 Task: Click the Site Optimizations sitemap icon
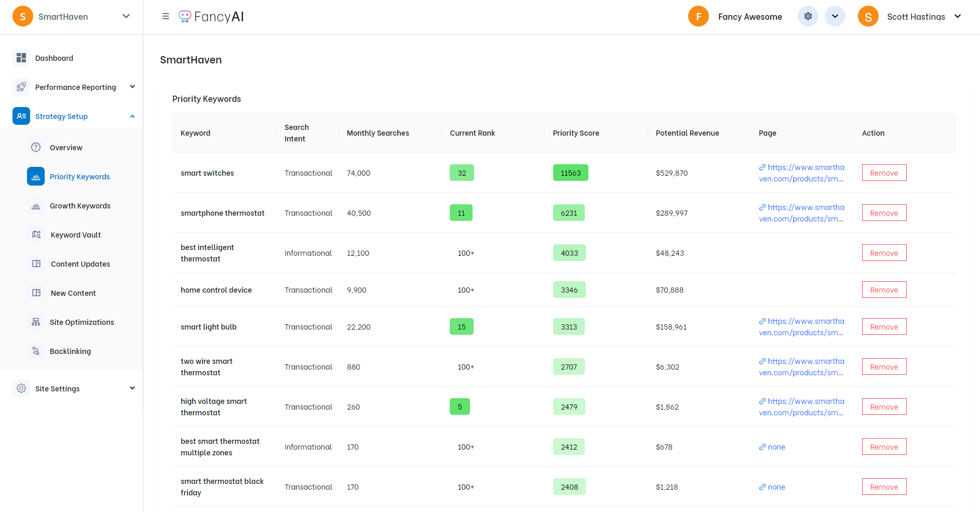click(x=36, y=322)
